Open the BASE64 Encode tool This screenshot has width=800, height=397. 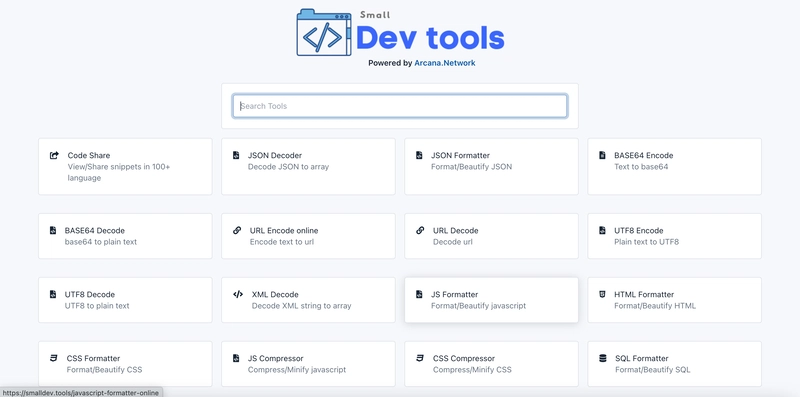[x=674, y=166]
